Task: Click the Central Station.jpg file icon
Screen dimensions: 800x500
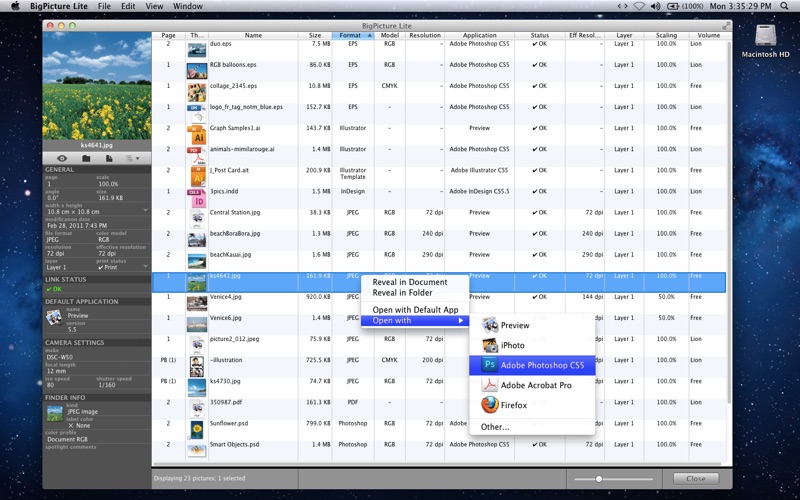Action: [197, 219]
